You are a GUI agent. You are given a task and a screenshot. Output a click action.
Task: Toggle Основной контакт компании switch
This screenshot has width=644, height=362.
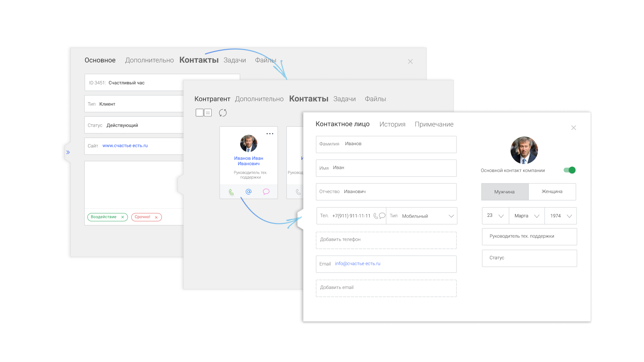point(569,170)
